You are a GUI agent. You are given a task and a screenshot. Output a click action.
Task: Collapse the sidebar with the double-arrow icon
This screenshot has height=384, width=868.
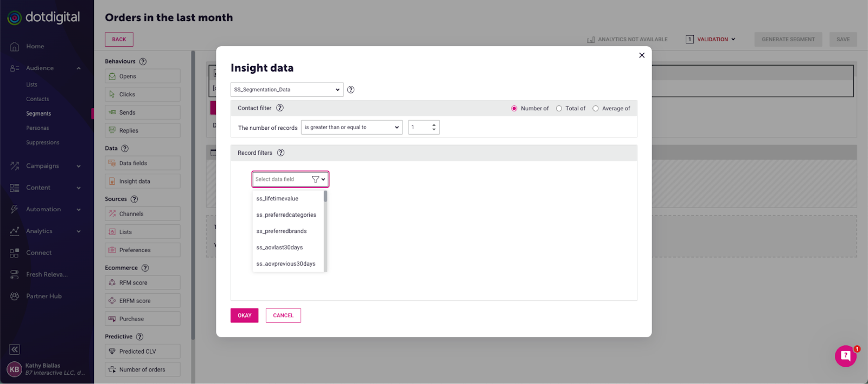[15, 349]
